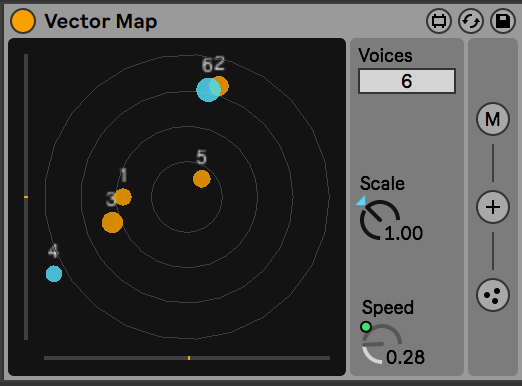The image size is (522, 386).
Task: Click the Vector Map device title
Action: click(101, 21)
